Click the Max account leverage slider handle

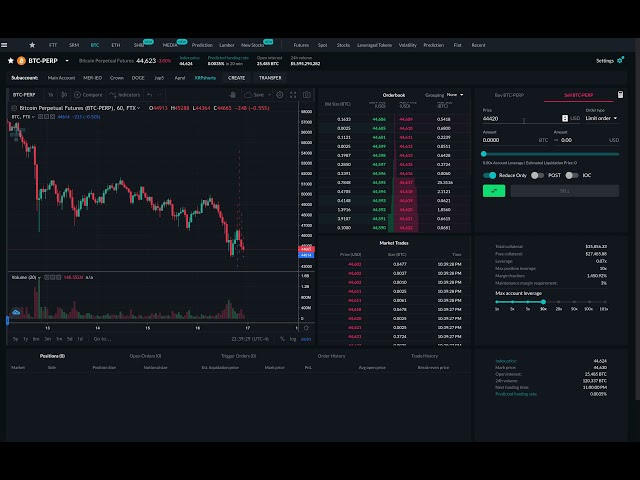pyautogui.click(x=543, y=302)
